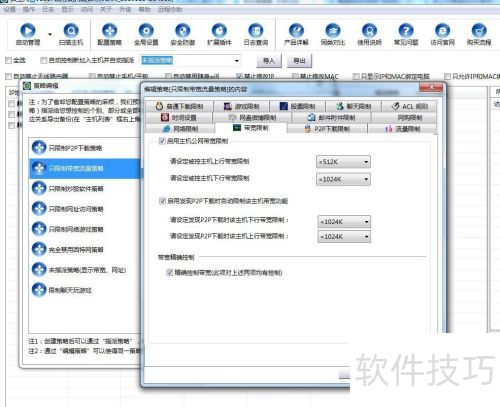The width and height of the screenshot is (500, 407).
Task: Toggle 启用发现P2P下载时自动限制该主机带宽功能 checkbox
Action: pyautogui.click(x=162, y=201)
